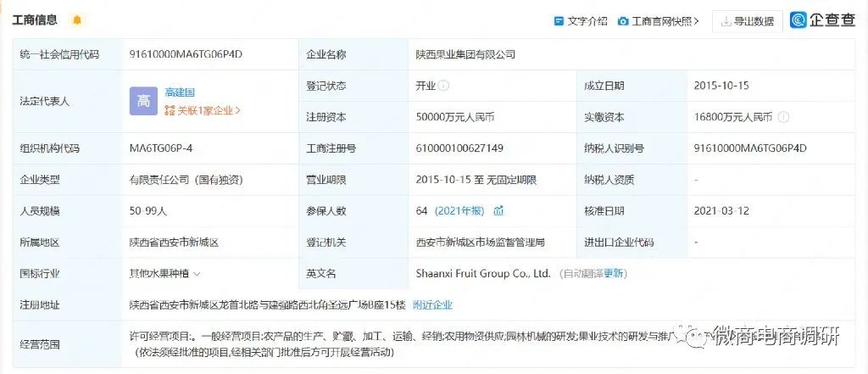Open 附近企业 nearby companies link
868x374 pixels.
tap(433, 304)
